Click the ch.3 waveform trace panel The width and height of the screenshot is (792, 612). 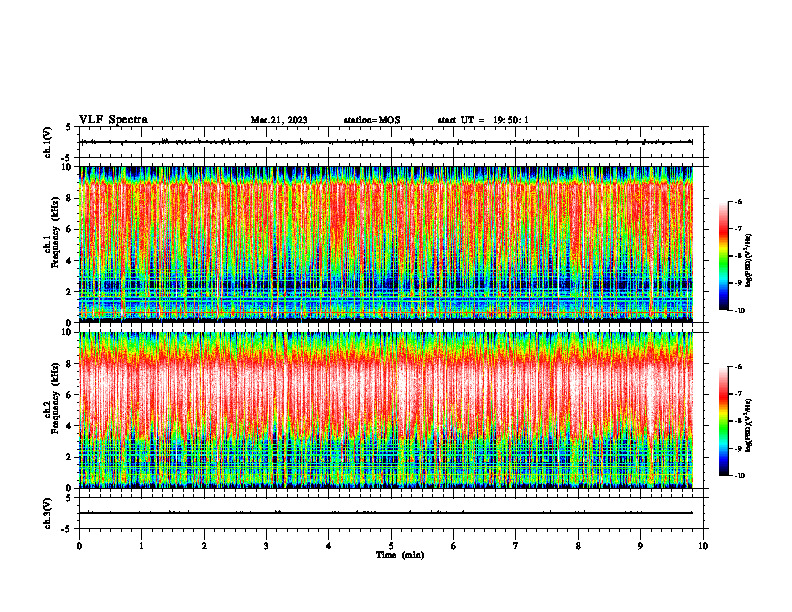pyautogui.click(x=391, y=513)
